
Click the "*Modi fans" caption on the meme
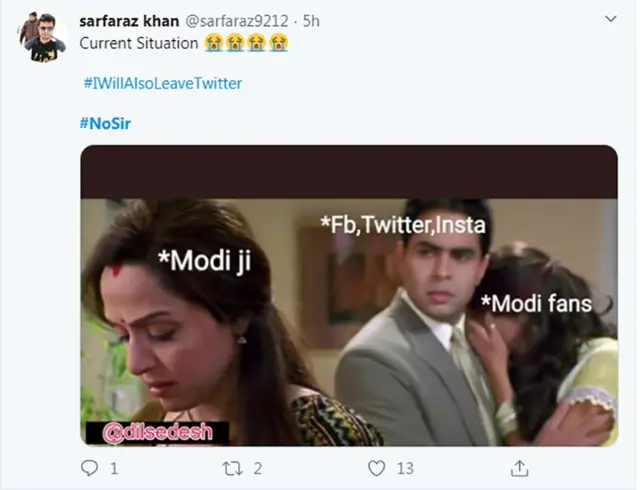tap(535, 303)
